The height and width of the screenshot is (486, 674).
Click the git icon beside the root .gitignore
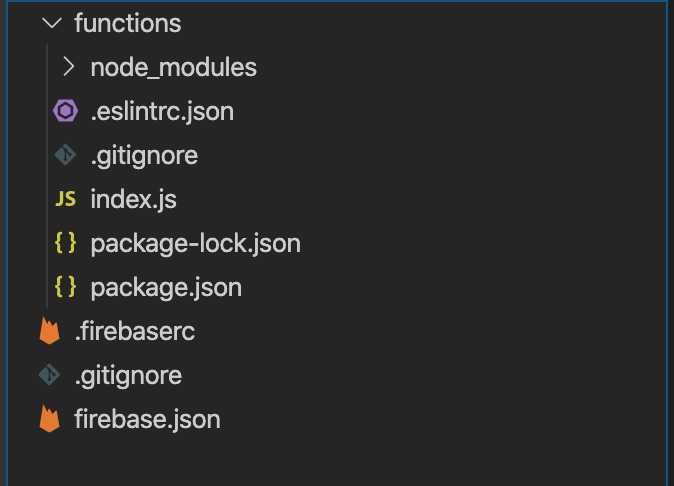(49, 375)
